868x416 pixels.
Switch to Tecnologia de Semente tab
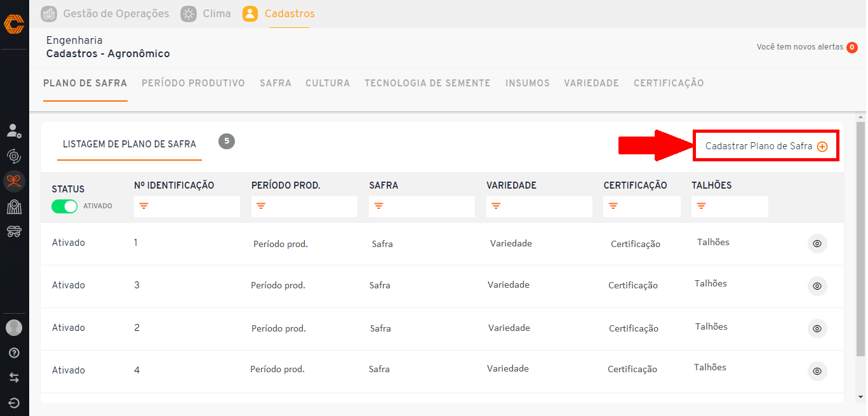point(427,83)
